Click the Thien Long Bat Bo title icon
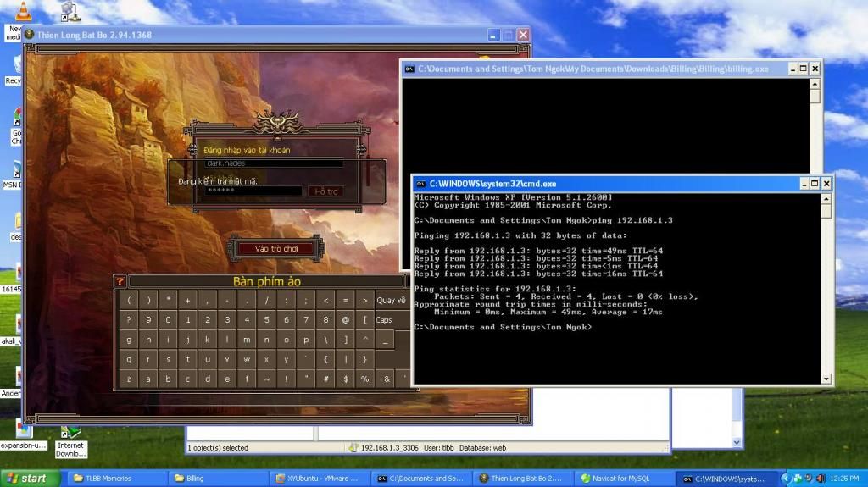This screenshot has width=868, height=487. 30,35
